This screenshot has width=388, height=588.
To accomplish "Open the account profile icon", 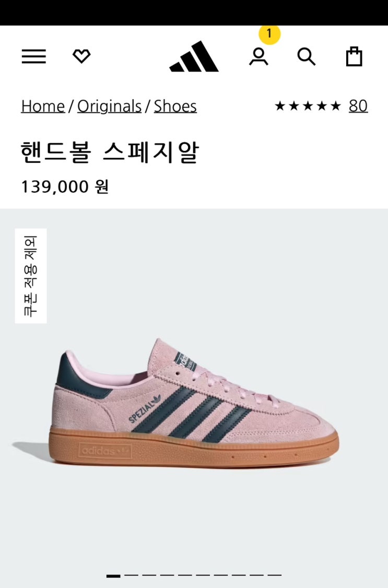I will pos(258,56).
